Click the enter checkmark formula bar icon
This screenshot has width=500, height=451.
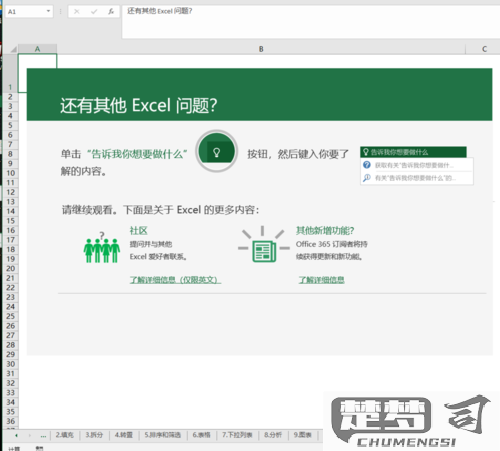[94, 12]
